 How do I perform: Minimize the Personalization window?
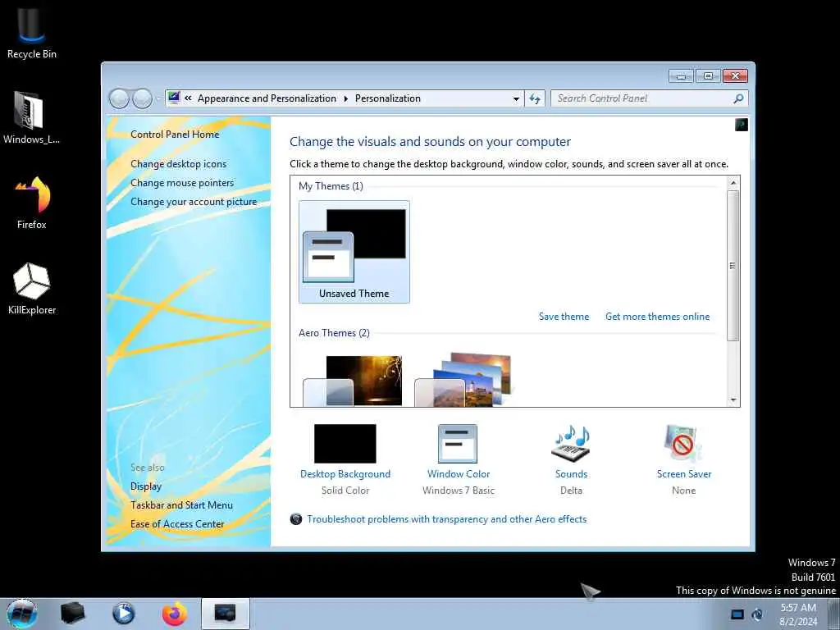click(x=681, y=76)
